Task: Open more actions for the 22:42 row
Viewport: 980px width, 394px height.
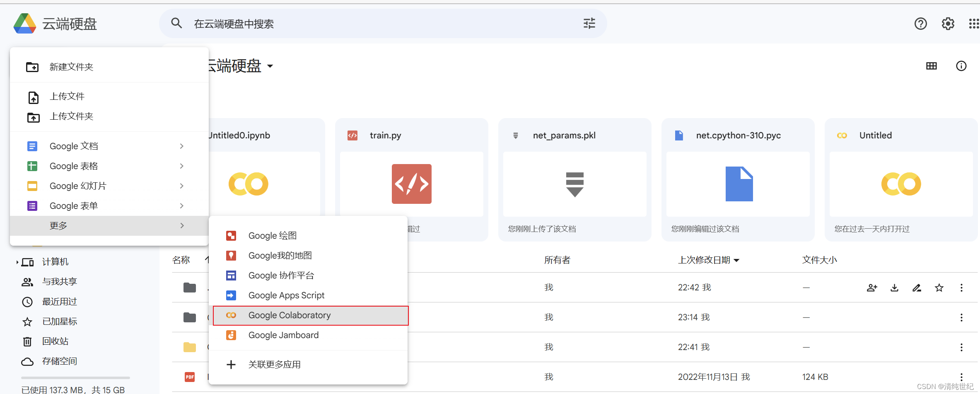Action: pyautogui.click(x=961, y=288)
